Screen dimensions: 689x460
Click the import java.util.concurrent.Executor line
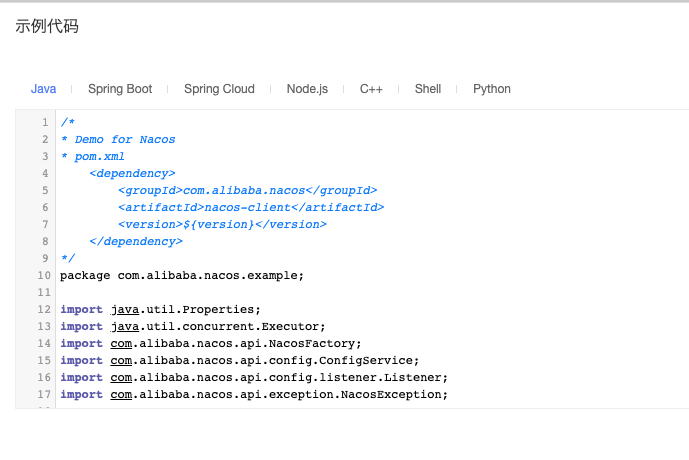[193, 326]
